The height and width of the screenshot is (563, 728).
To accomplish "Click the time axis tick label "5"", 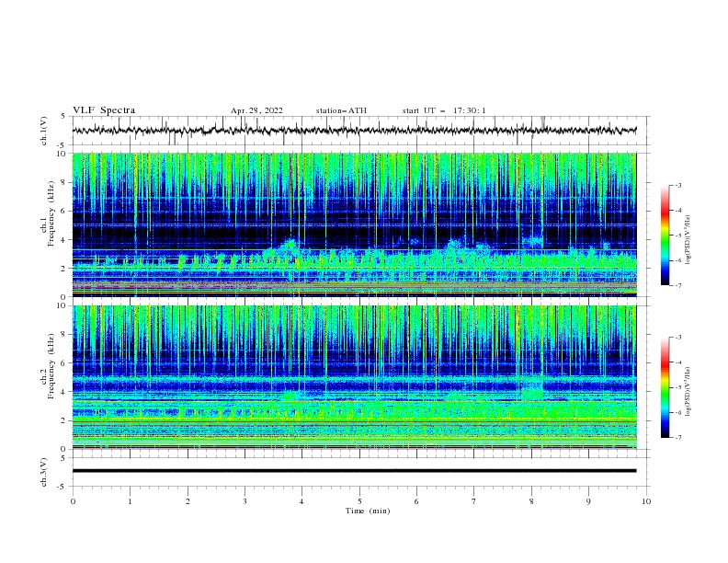I will click(359, 501).
